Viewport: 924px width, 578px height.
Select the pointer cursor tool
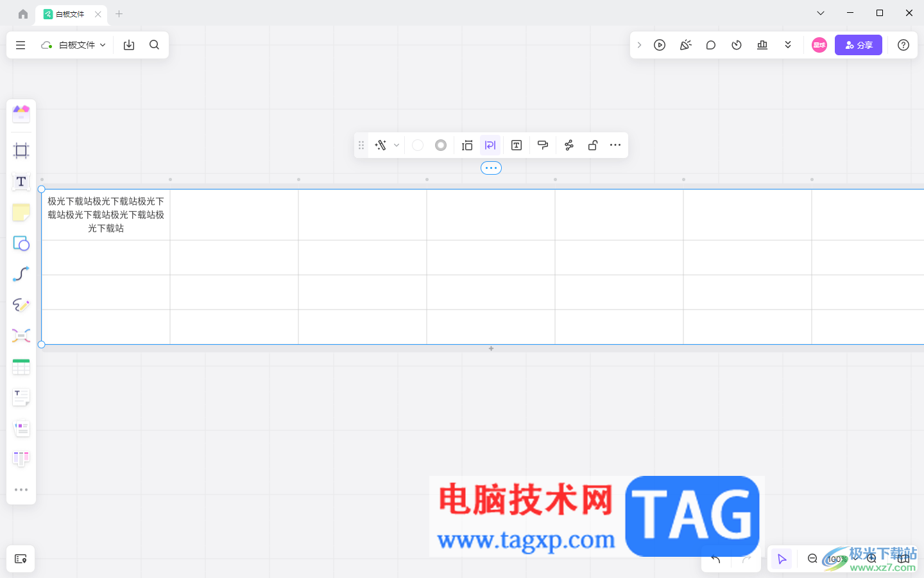pos(782,559)
